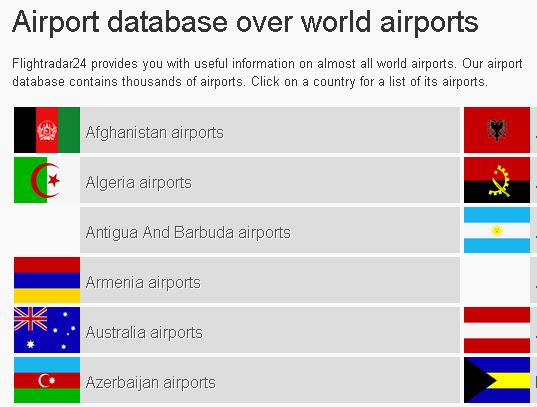Screen dimensions: 537x407
Task: Click the Afghanistan flag icon
Action: tap(47, 130)
